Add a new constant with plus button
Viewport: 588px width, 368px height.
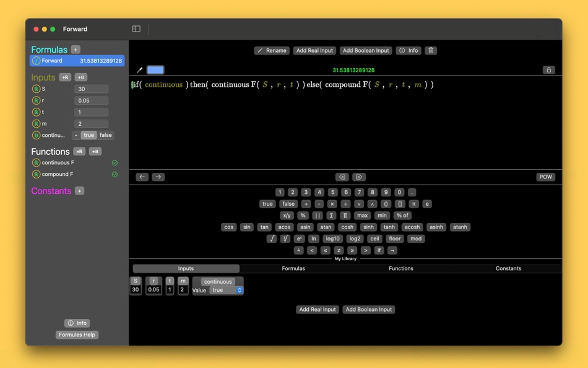[79, 191]
